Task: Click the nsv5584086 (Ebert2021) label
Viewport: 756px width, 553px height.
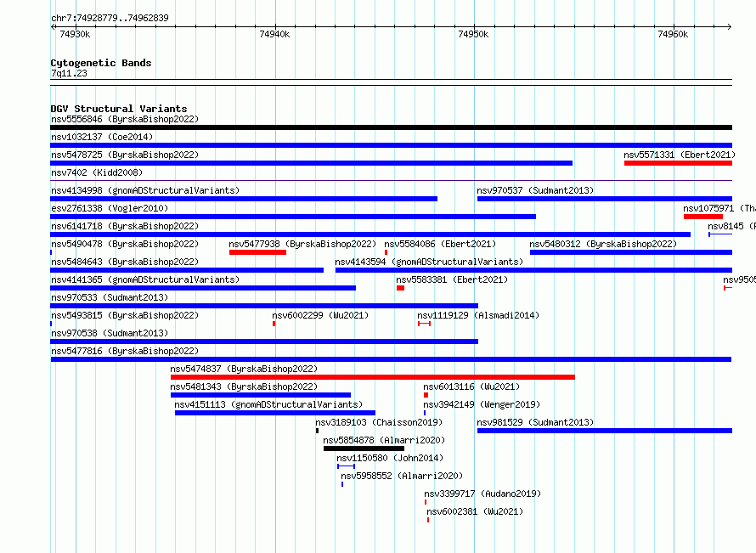Action: (x=440, y=244)
